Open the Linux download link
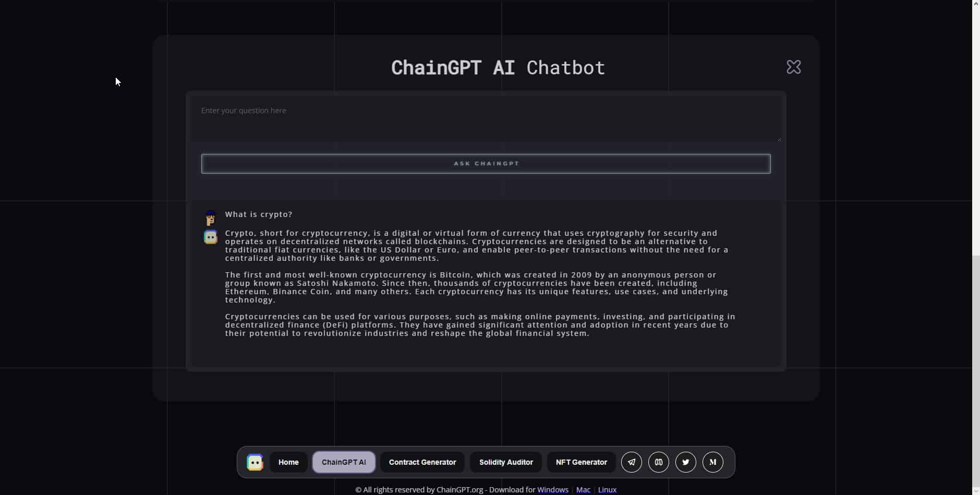The image size is (980, 495). (607, 490)
